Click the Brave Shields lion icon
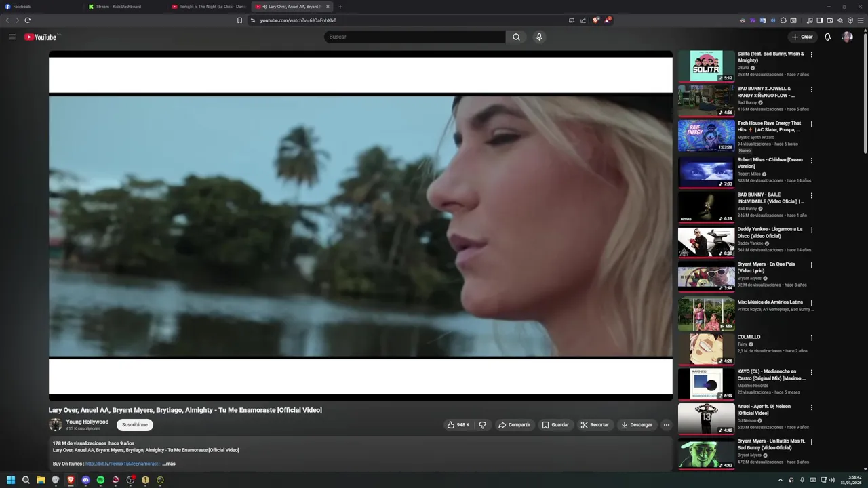 click(x=596, y=20)
